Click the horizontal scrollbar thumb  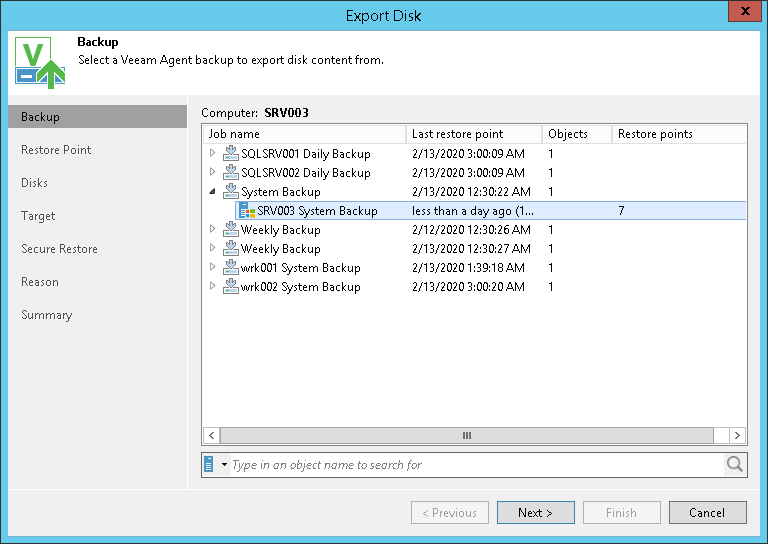click(467, 435)
